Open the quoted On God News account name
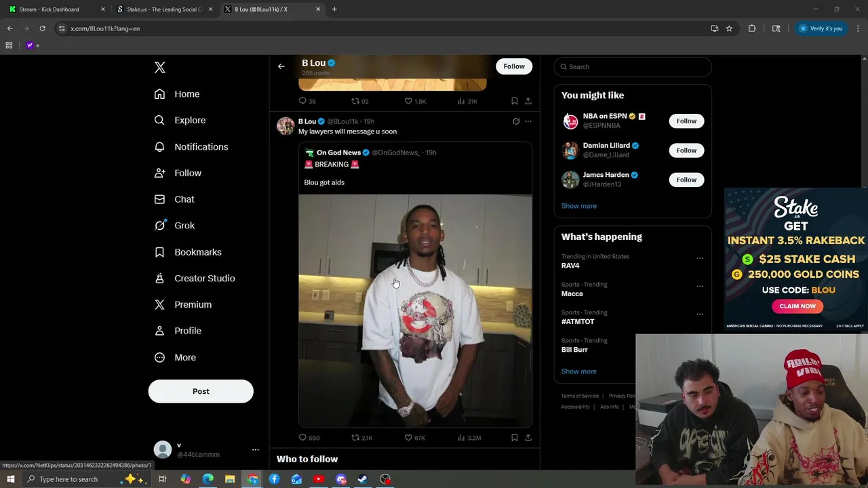This screenshot has width=868, height=488. coord(338,152)
